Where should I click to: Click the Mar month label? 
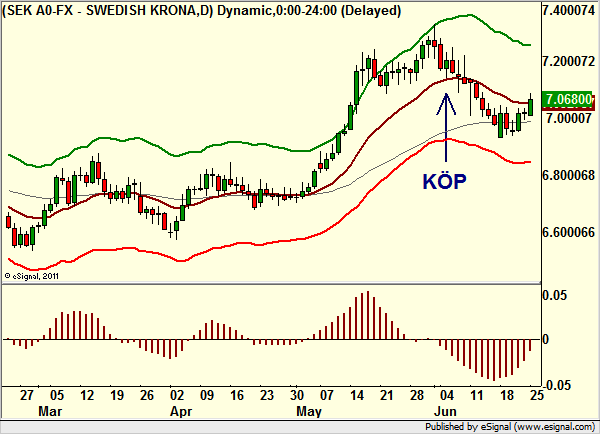(x=50, y=411)
